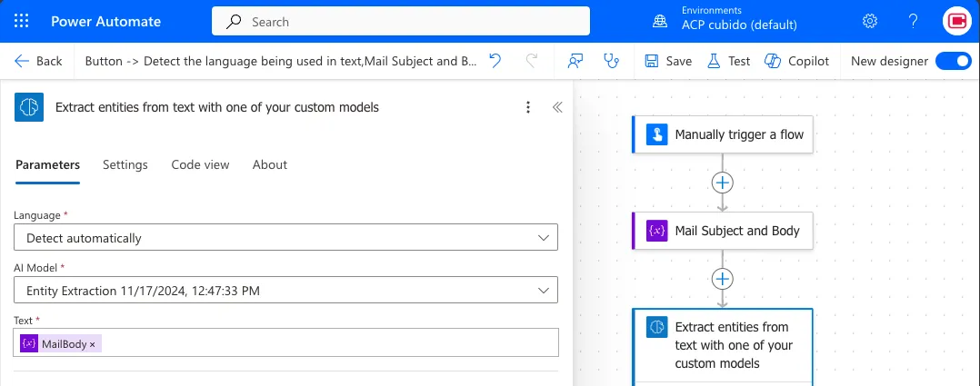Viewport: 980px width, 386px height.
Task: Open Copilot from the toolbar
Action: pyautogui.click(x=796, y=61)
